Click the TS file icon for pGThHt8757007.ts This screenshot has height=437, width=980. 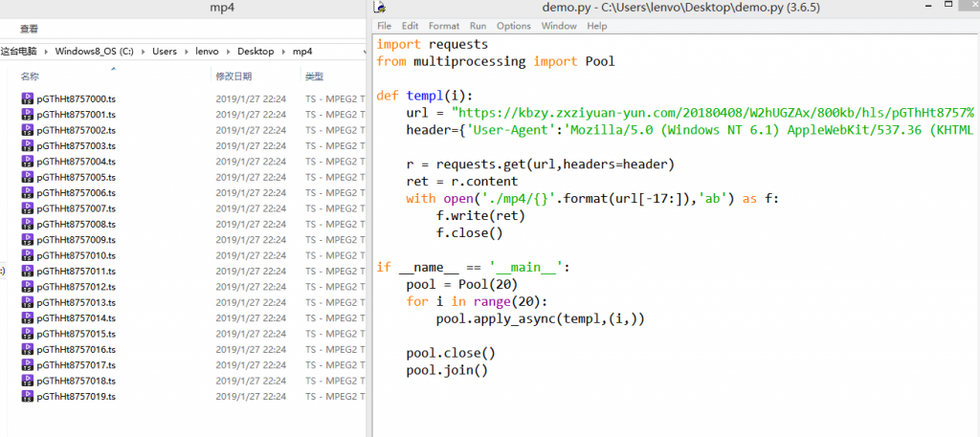27,208
